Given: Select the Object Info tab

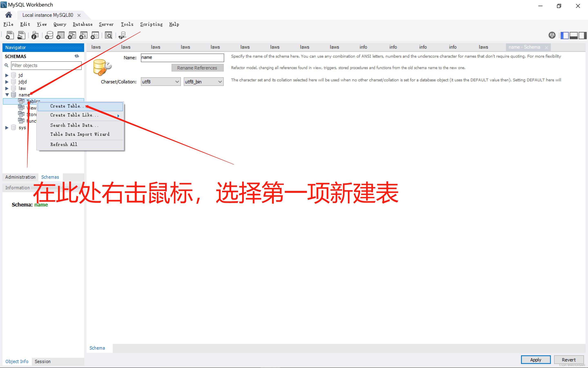Looking at the screenshot, I should [x=17, y=361].
